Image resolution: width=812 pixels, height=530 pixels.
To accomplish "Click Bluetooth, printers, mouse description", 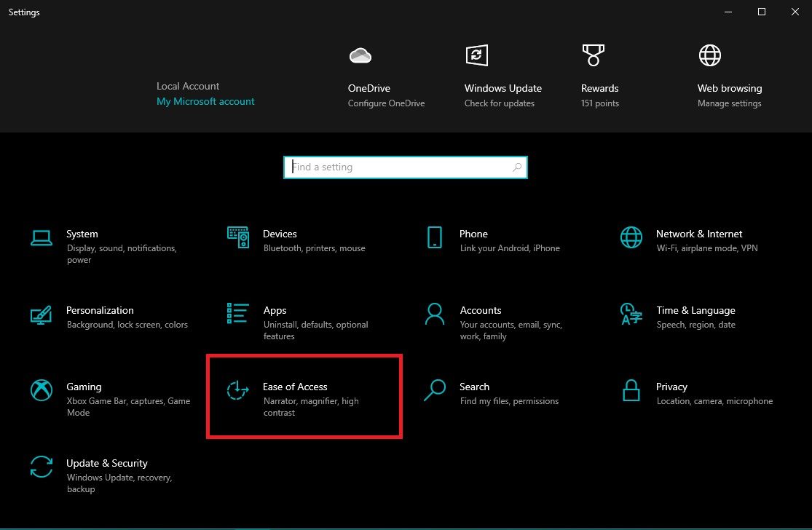I will pos(315,248).
